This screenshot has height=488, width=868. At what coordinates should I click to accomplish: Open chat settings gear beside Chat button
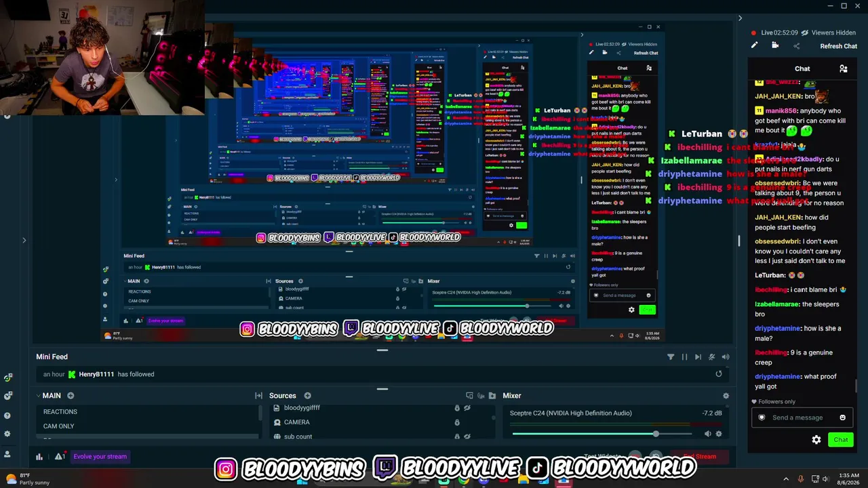point(816,440)
